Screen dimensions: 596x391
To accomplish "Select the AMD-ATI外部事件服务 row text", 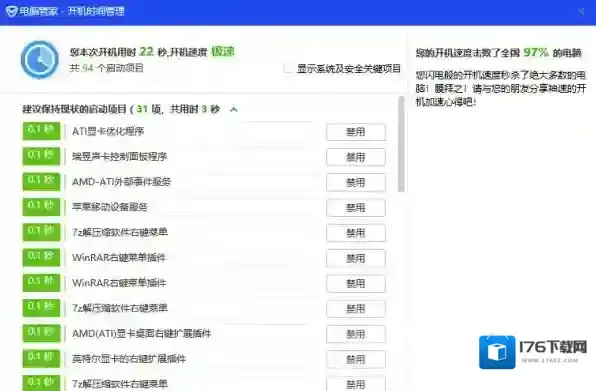I will [122, 182].
